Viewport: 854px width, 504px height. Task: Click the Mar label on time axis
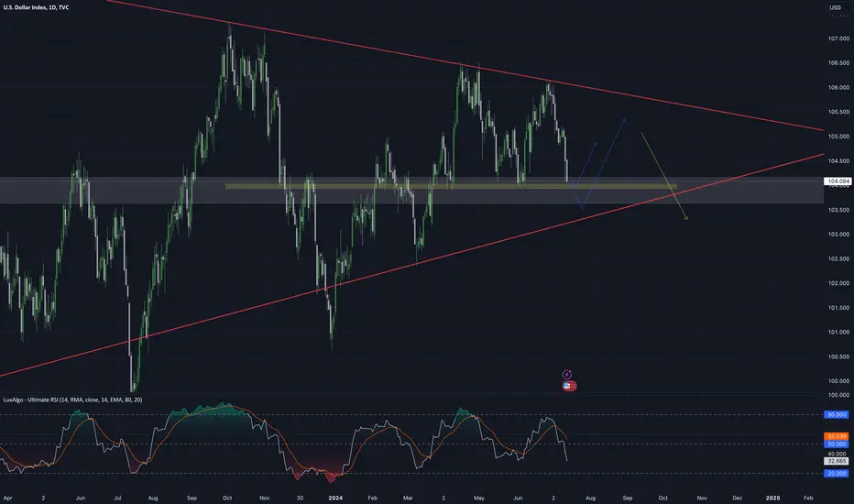408,498
